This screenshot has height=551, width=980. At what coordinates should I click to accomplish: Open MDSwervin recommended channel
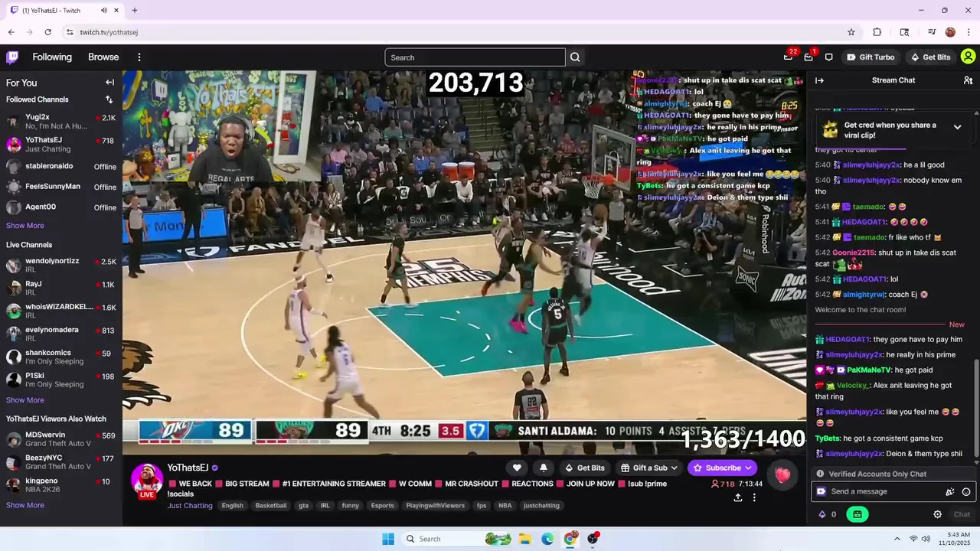pos(61,439)
